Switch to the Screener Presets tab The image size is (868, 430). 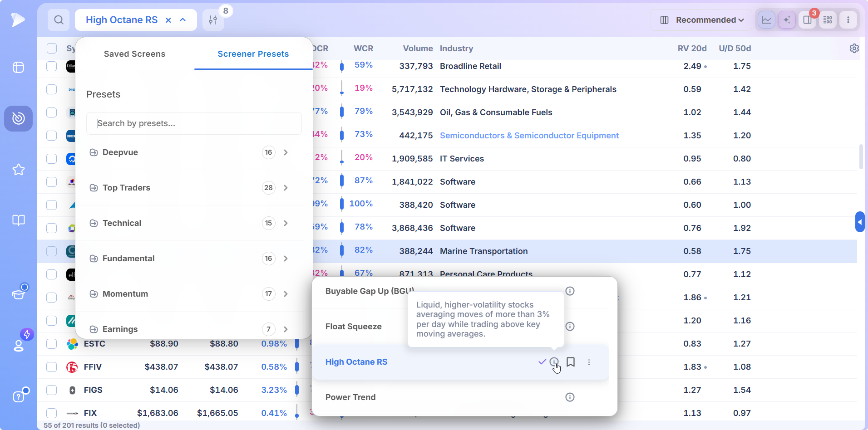coord(253,54)
